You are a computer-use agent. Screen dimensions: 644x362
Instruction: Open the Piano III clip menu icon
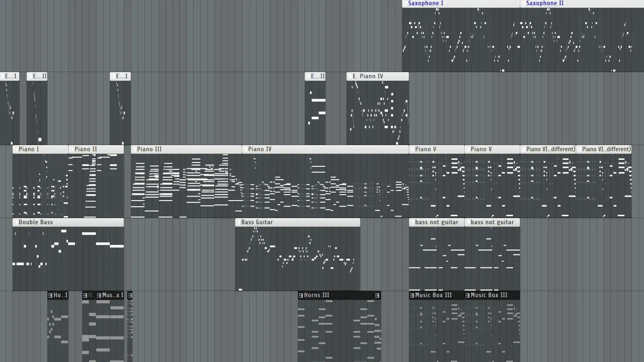pyautogui.click(x=134, y=149)
